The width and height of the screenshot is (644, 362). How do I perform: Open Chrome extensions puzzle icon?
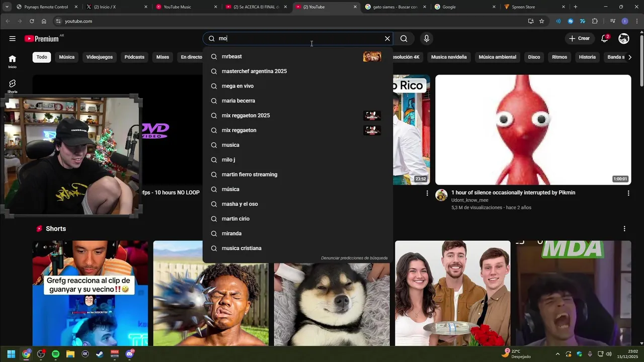595,21
